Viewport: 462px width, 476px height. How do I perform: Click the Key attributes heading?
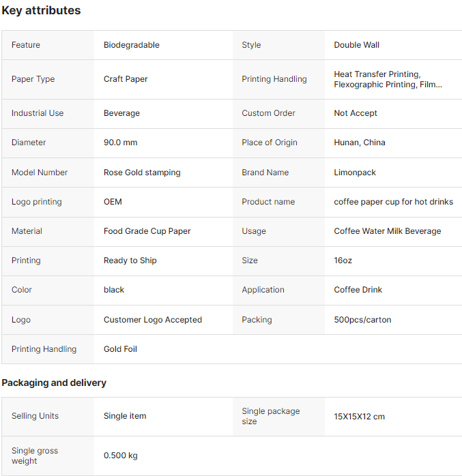(41, 10)
